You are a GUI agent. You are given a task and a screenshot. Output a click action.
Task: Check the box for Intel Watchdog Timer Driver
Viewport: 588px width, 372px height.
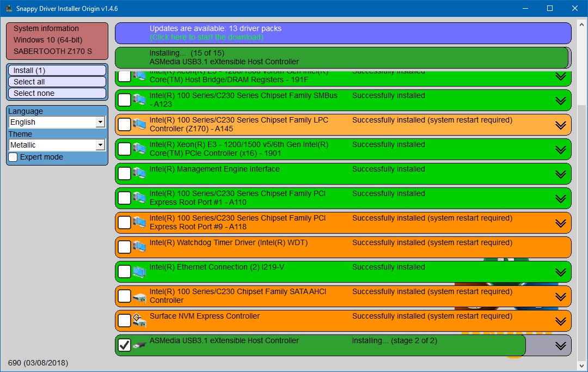[x=124, y=247]
